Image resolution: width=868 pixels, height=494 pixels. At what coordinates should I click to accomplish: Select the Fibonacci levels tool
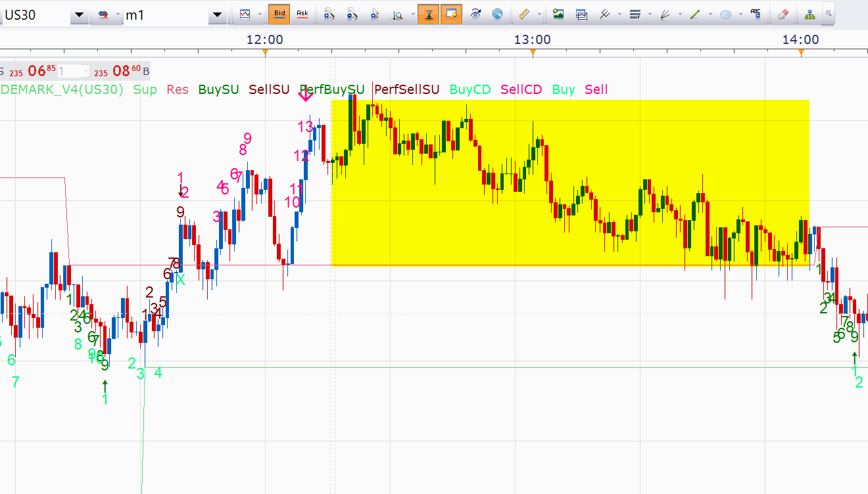[635, 14]
